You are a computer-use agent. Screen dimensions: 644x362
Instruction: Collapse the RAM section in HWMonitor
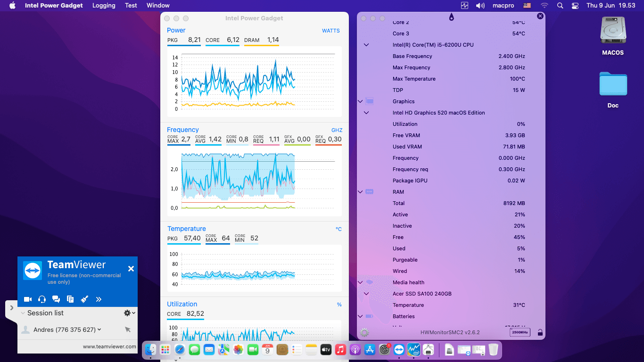[x=360, y=192]
